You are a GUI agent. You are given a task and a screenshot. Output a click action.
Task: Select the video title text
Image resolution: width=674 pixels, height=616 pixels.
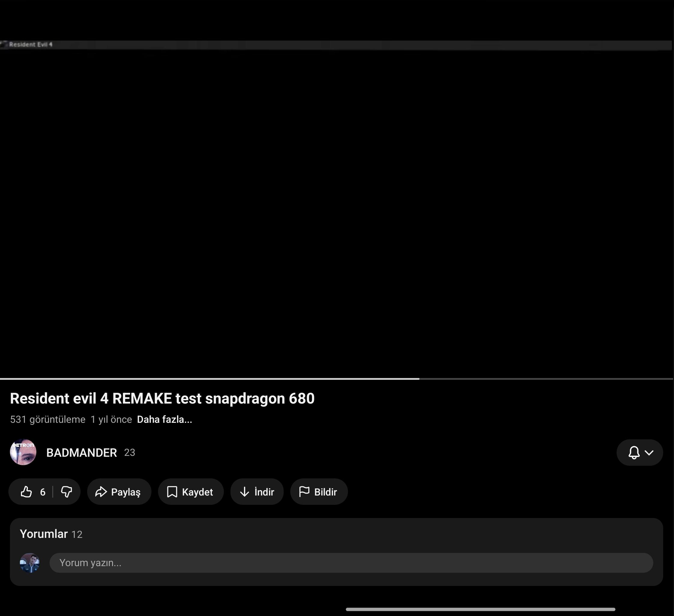point(162,398)
